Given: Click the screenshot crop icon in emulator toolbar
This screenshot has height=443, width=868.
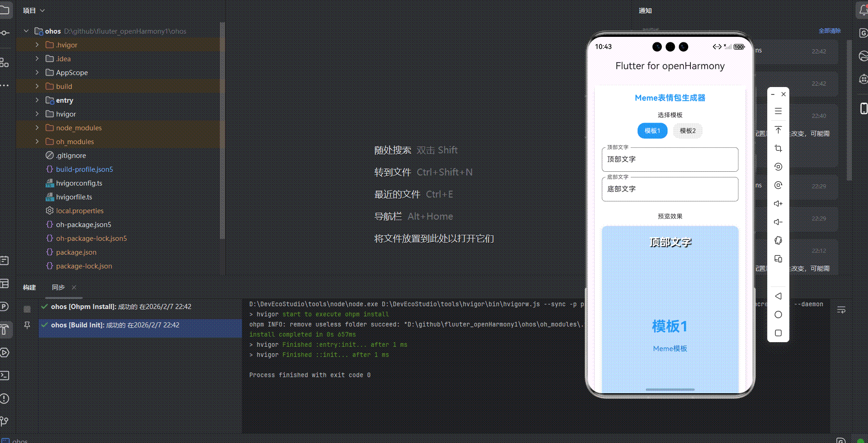Looking at the screenshot, I should click(778, 148).
